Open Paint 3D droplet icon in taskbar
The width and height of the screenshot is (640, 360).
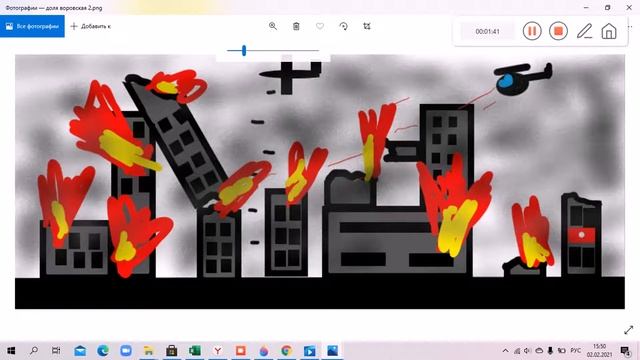tap(264, 351)
